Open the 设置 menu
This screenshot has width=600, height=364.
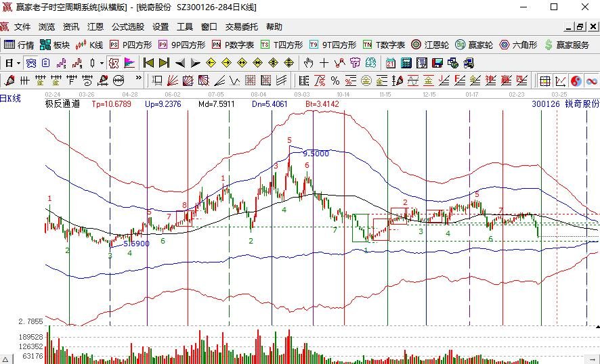(x=160, y=27)
